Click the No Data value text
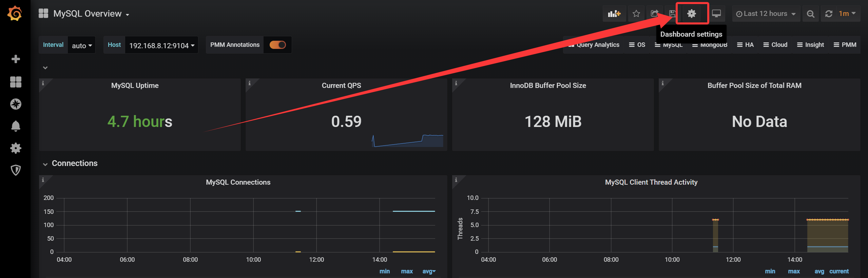 tap(759, 122)
